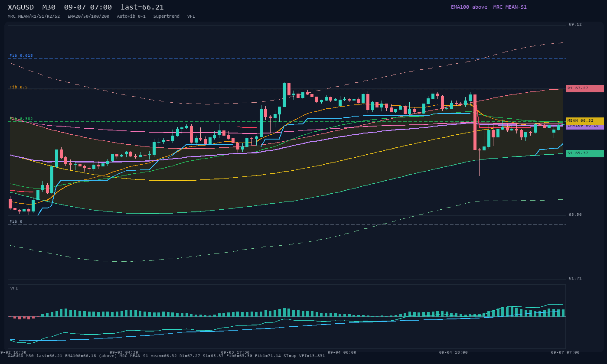Click the R1 67.27 price tag
The height and width of the screenshot is (364, 607).
point(585,88)
